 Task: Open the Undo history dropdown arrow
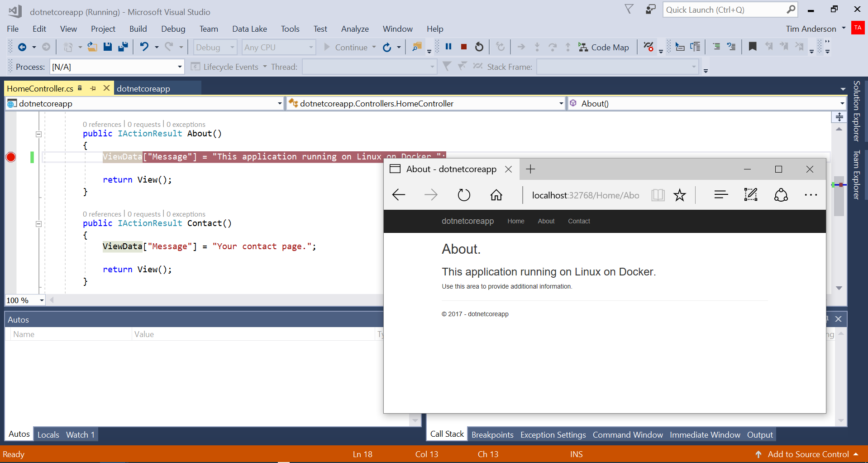coord(157,47)
